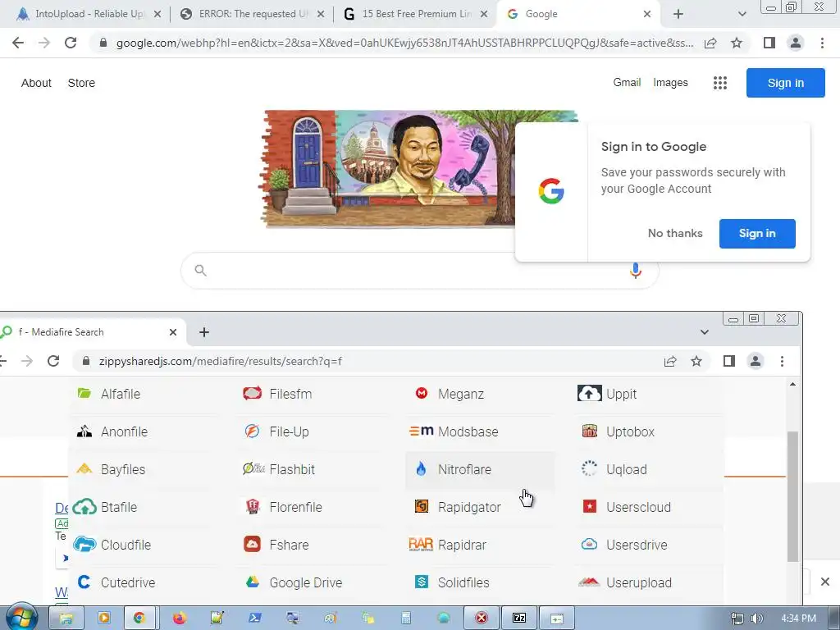This screenshot has width=840, height=630.
Task: Click the Mediafire page vertical scrollbar
Action: (792, 495)
